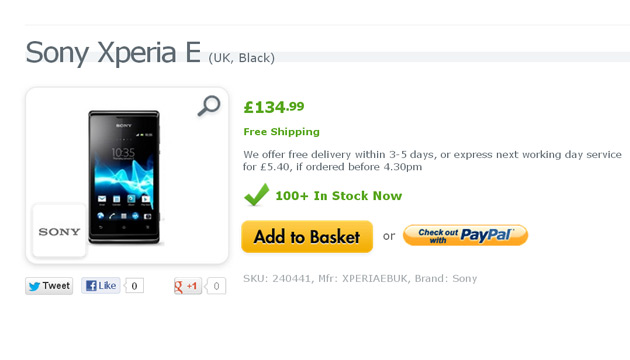Screen dimensions: 630x360
Task: Click the Google plus count box
Action: pos(216,286)
